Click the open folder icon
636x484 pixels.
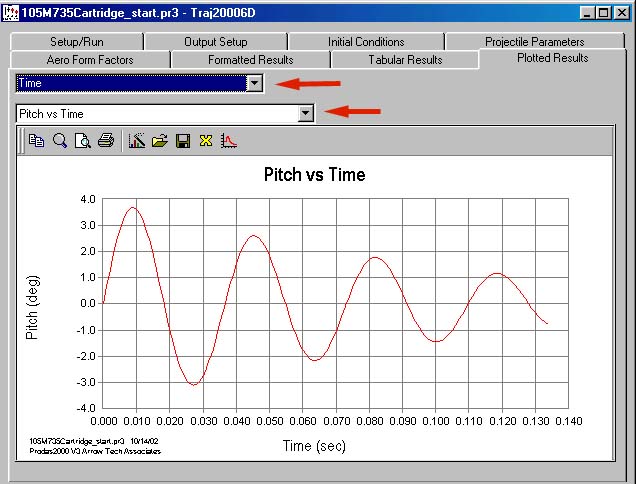160,141
